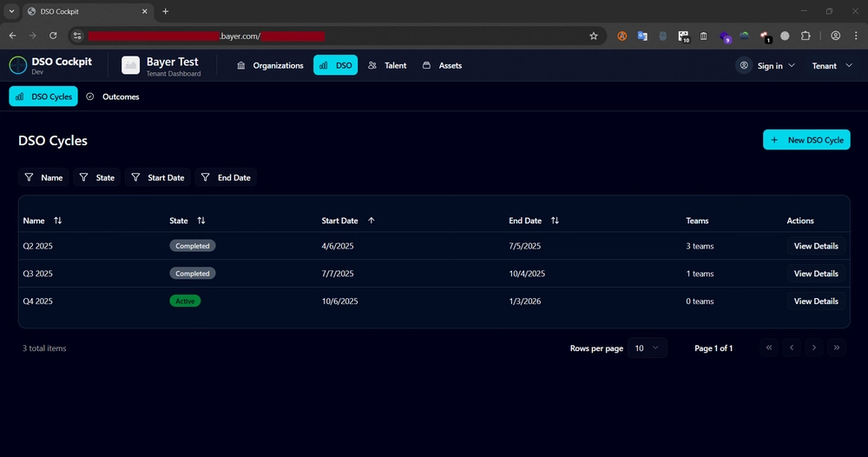Create a New DSO Cycle
Viewport: 868px width, 457px height.
[806, 140]
